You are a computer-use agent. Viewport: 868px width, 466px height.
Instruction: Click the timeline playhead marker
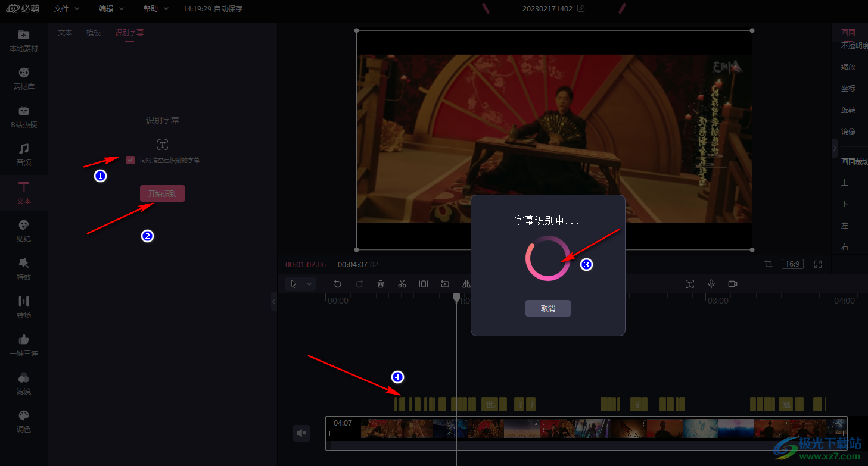(x=457, y=297)
